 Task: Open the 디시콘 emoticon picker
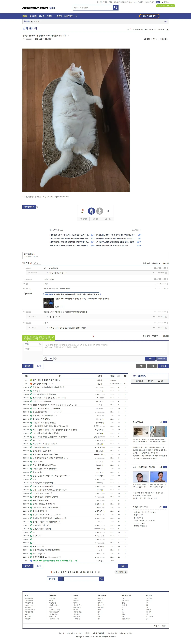(48, 358)
